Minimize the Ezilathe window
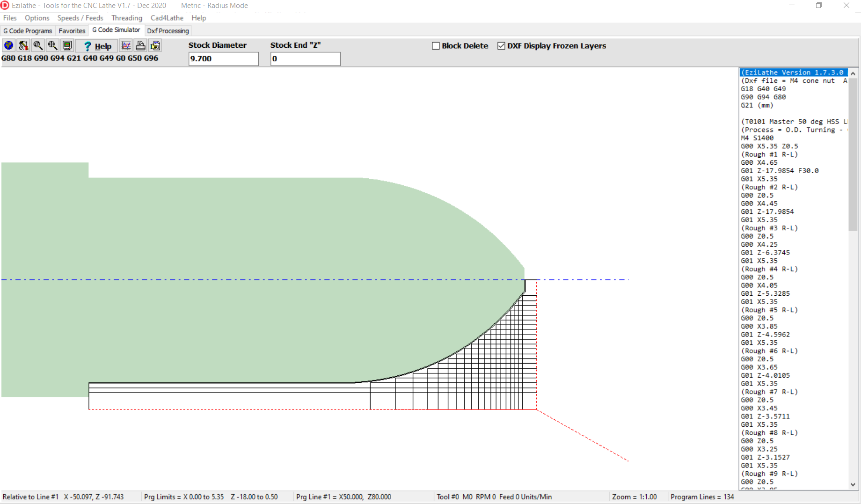Screen dimensions: 861x504 (x=792, y=6)
